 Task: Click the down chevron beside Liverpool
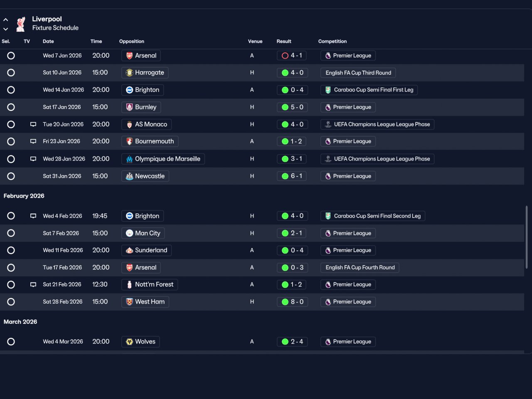[6, 29]
